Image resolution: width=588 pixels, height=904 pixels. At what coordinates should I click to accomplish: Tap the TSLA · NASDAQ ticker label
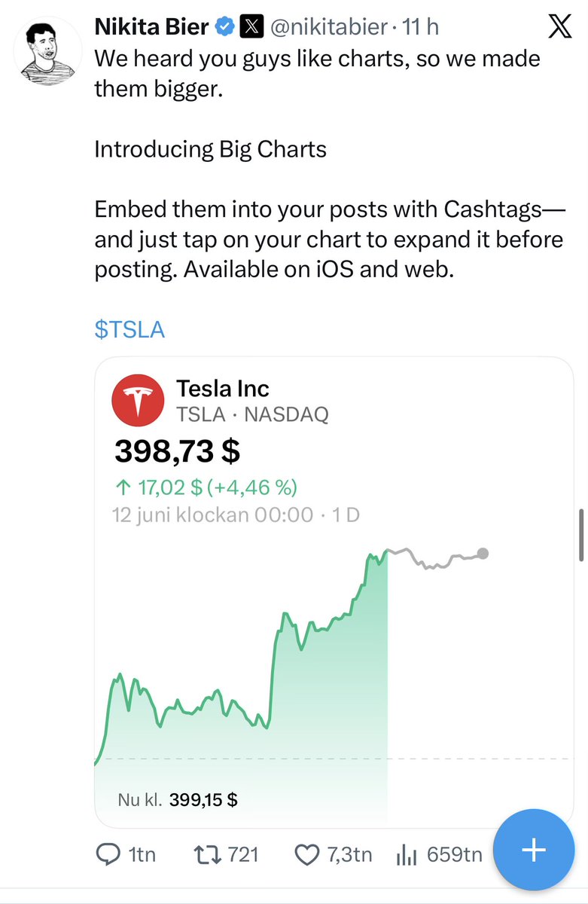252,414
